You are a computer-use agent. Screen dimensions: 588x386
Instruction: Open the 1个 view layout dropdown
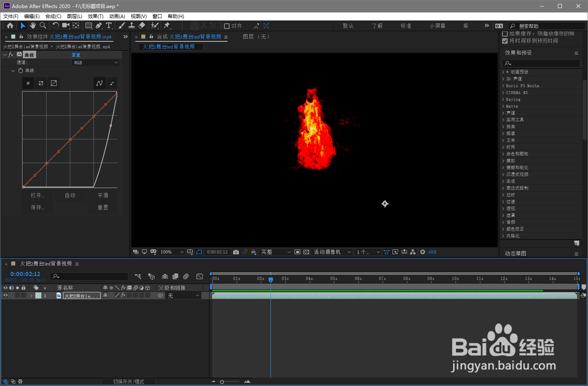(368, 252)
